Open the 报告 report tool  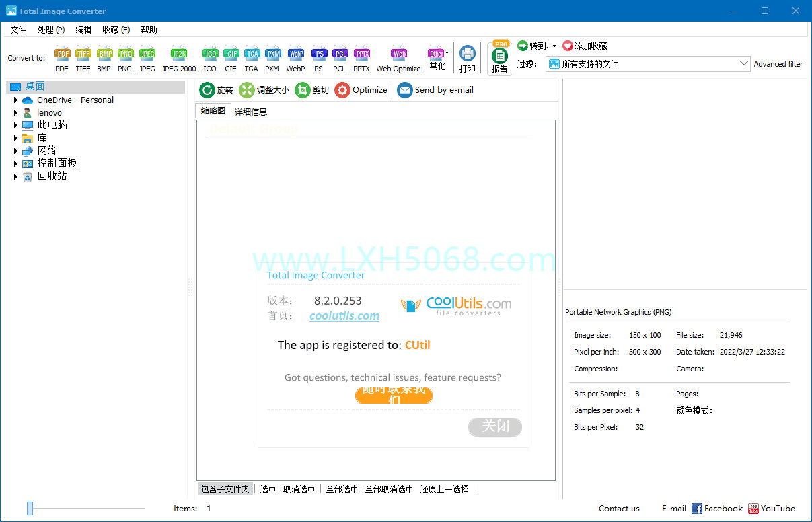500,59
